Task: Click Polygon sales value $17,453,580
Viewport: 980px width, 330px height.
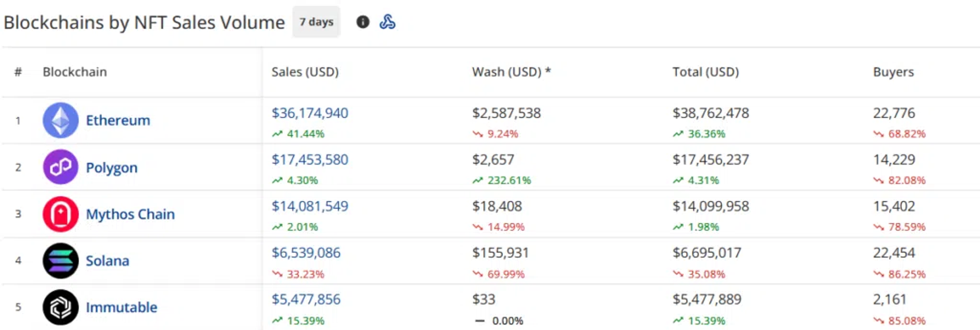Action: (310, 159)
